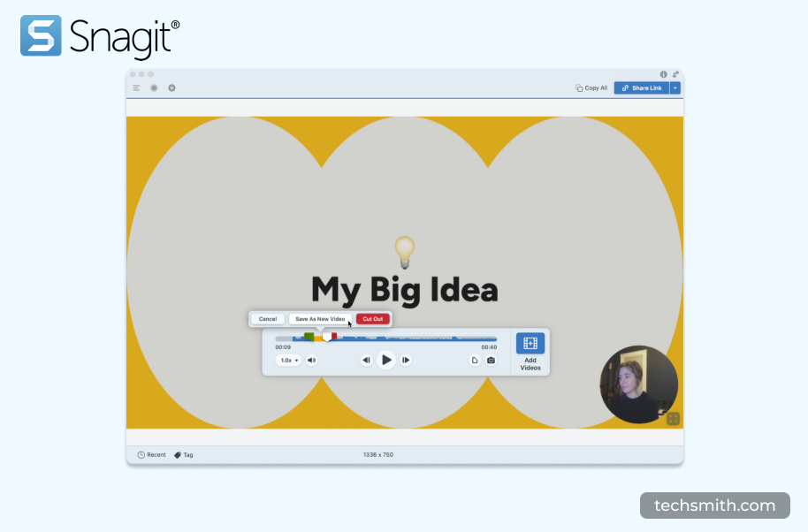
Task: Select the Add Videos icon
Action: click(x=530, y=345)
